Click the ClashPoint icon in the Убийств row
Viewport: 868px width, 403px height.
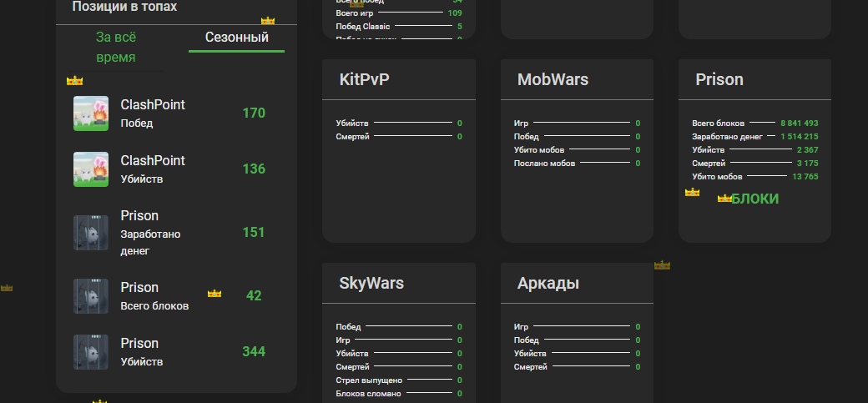point(91,169)
